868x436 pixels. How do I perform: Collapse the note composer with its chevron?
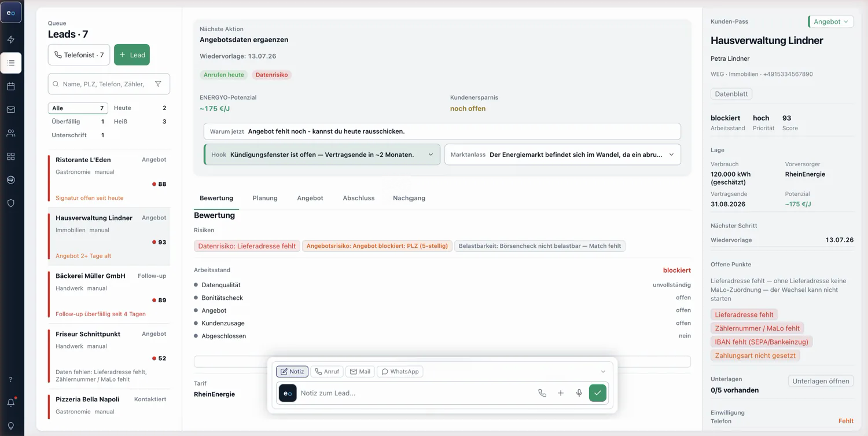[603, 372]
